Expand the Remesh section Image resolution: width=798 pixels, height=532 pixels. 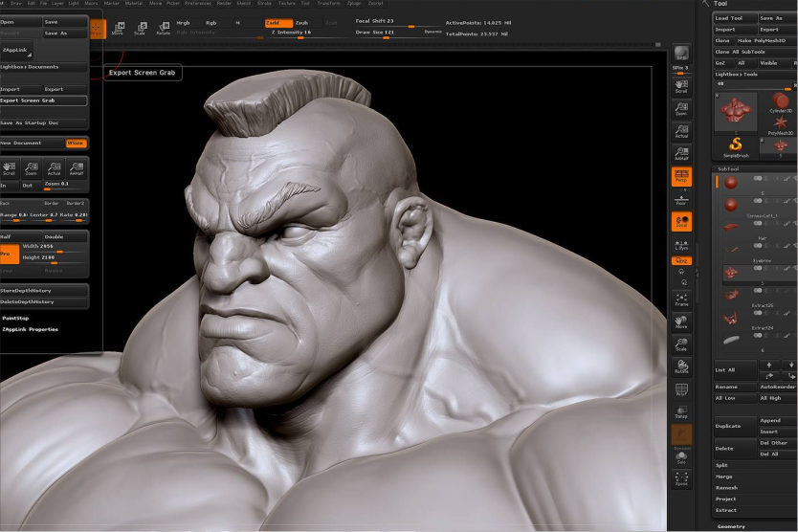pos(726,488)
